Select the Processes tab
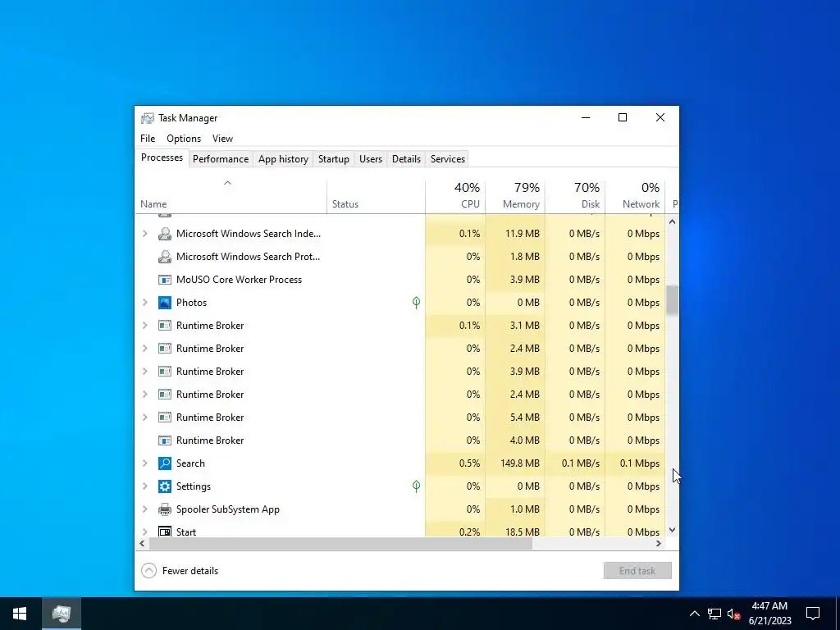840x630 pixels. point(162,157)
